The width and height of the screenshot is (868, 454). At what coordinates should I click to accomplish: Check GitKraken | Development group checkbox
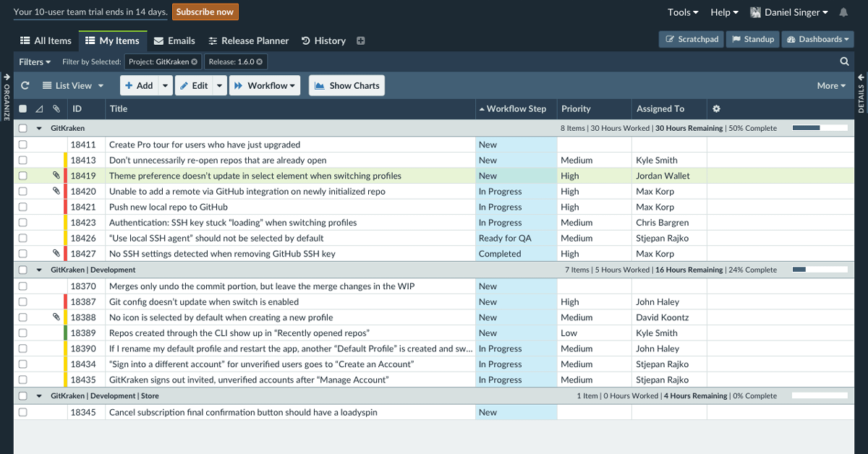(23, 270)
